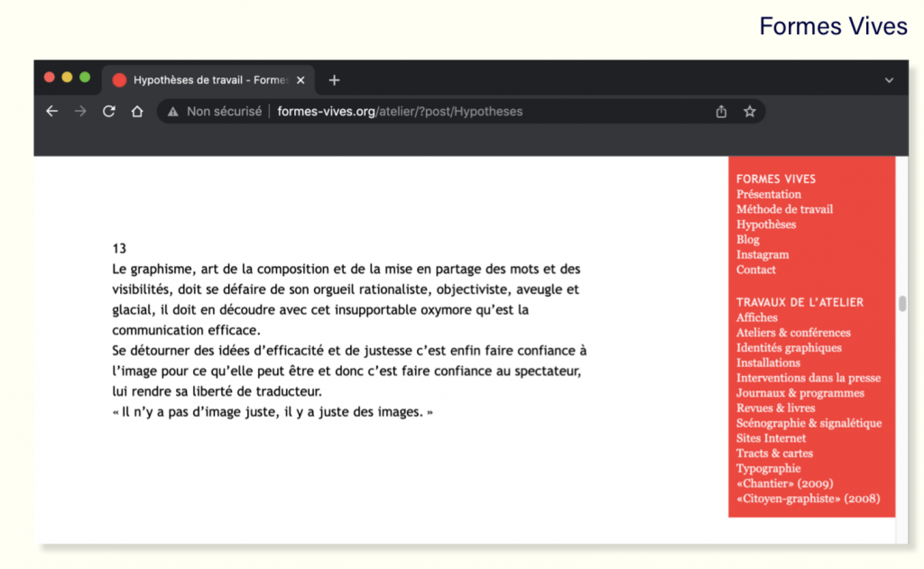Open the Installations category
Viewport: 924px width, 569px height.
[x=769, y=363]
